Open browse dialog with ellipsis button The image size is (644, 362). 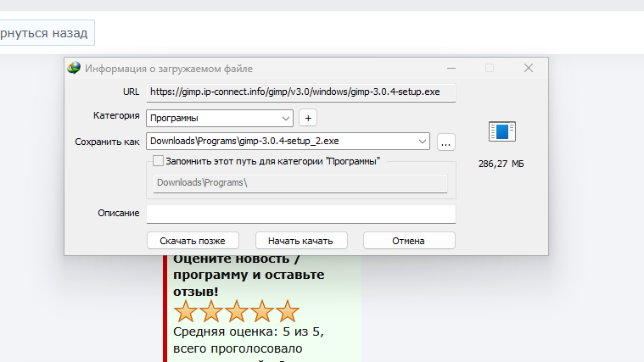(445, 142)
